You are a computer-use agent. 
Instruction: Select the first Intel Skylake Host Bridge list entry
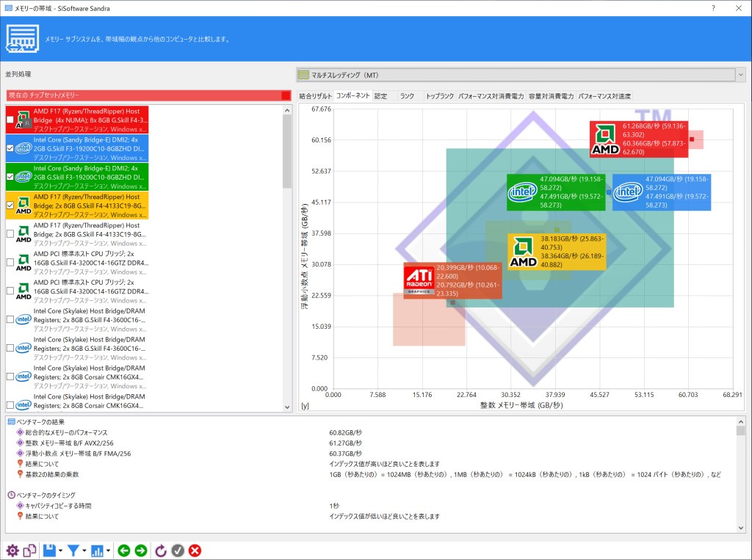[x=88, y=319]
